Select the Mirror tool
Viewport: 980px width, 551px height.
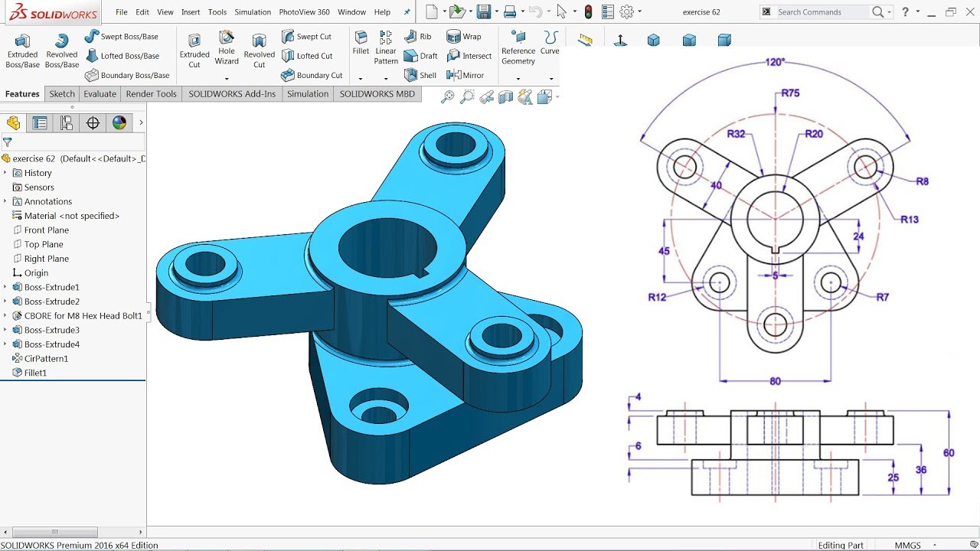465,75
